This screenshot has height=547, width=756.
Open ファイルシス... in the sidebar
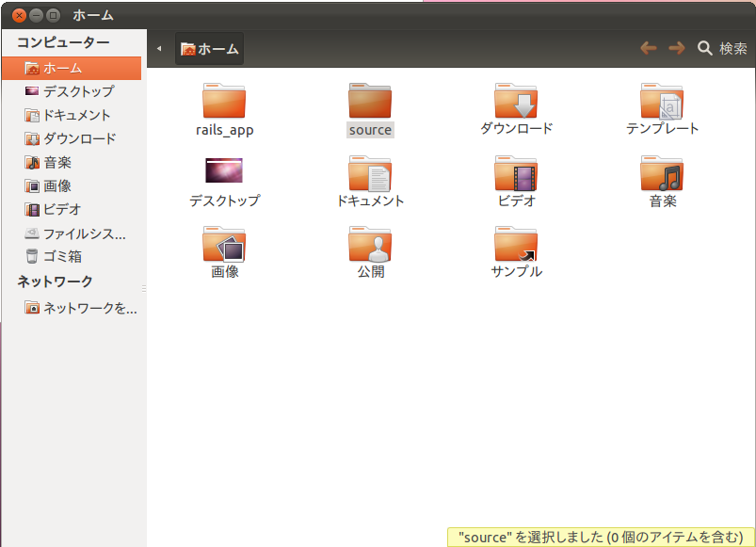tap(72, 233)
